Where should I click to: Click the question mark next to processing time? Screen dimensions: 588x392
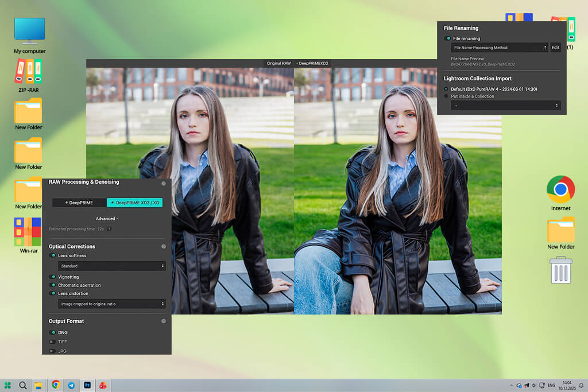click(x=109, y=229)
